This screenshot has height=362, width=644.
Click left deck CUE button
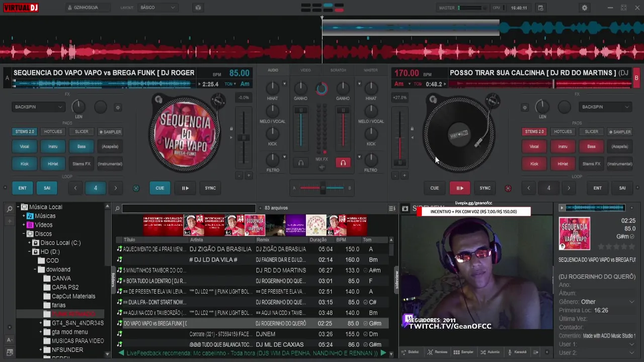click(x=159, y=188)
